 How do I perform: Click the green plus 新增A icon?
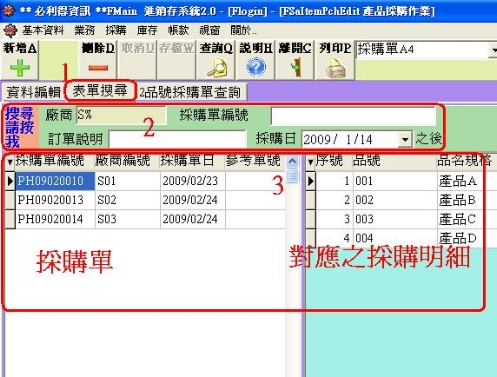pos(20,68)
